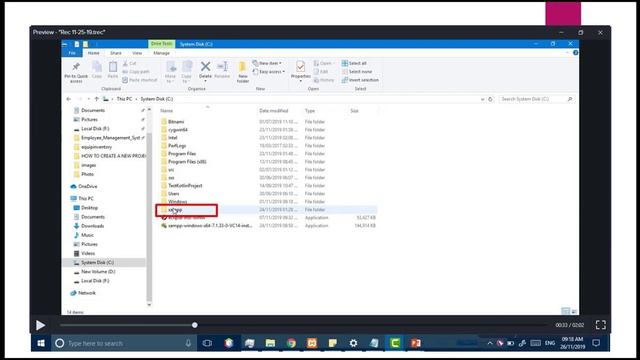Expand the address bar history dropdown
Viewport: 640px width, 360px height.
coord(482,99)
